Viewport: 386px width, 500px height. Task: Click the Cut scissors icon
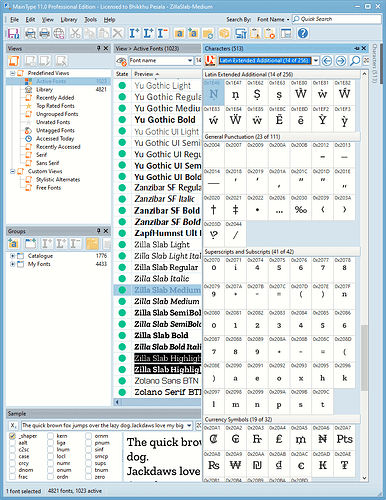pyautogui.click(x=75, y=33)
